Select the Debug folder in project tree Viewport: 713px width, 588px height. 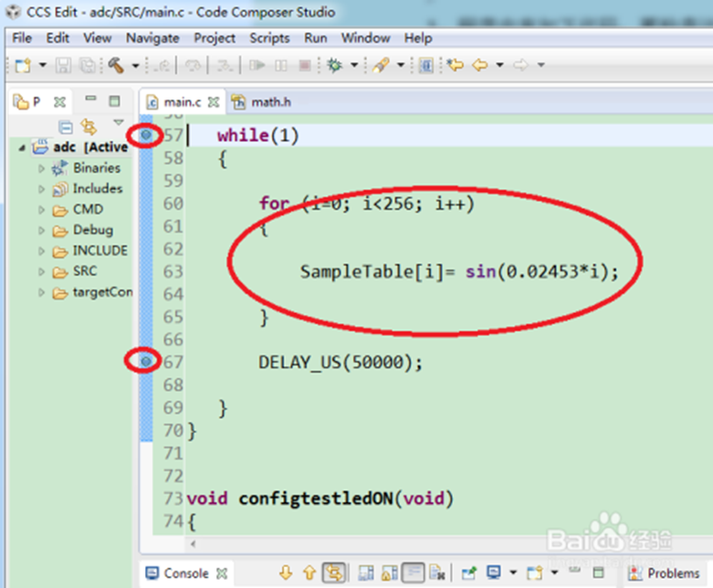92,230
